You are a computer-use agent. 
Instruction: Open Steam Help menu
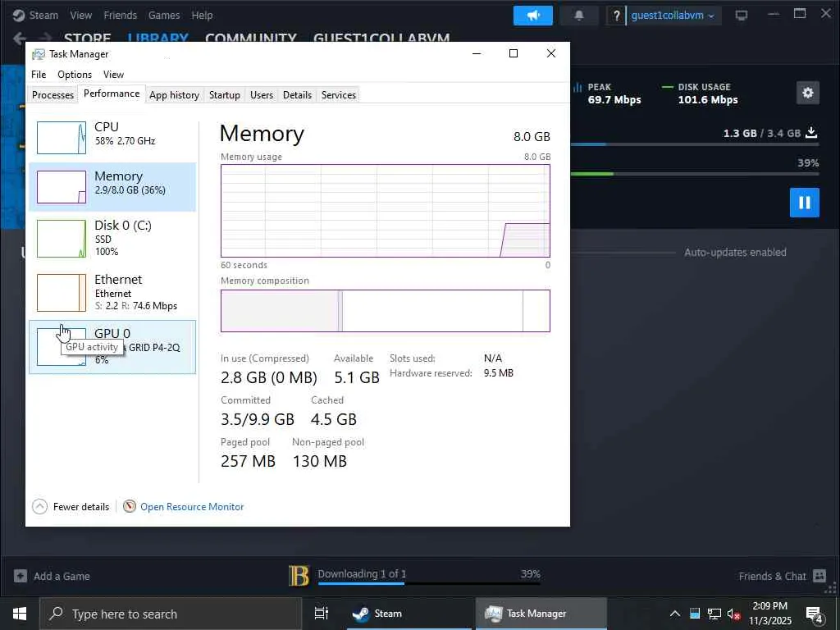(x=202, y=15)
